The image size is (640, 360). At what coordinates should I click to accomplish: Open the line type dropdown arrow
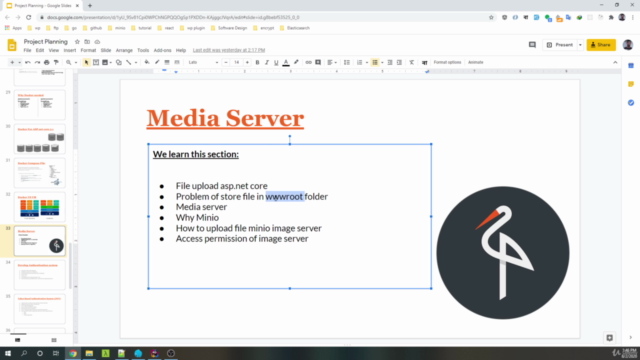136,62
